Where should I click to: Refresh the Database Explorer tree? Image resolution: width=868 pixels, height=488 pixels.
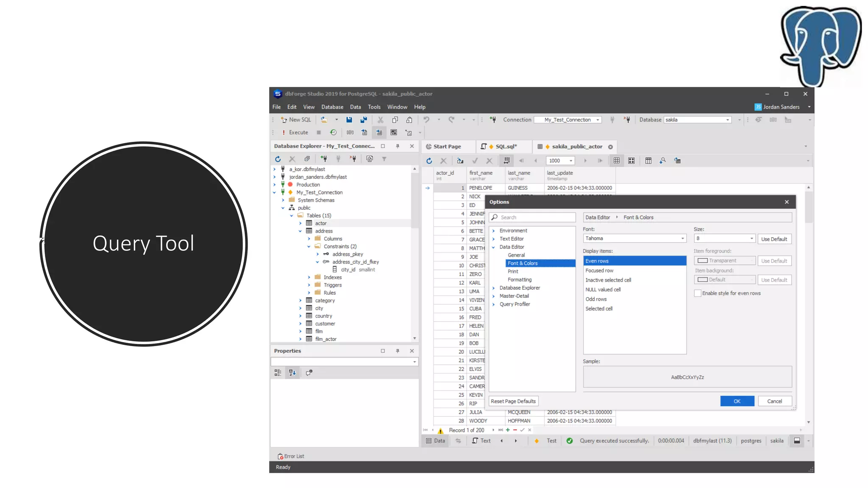[278, 159]
